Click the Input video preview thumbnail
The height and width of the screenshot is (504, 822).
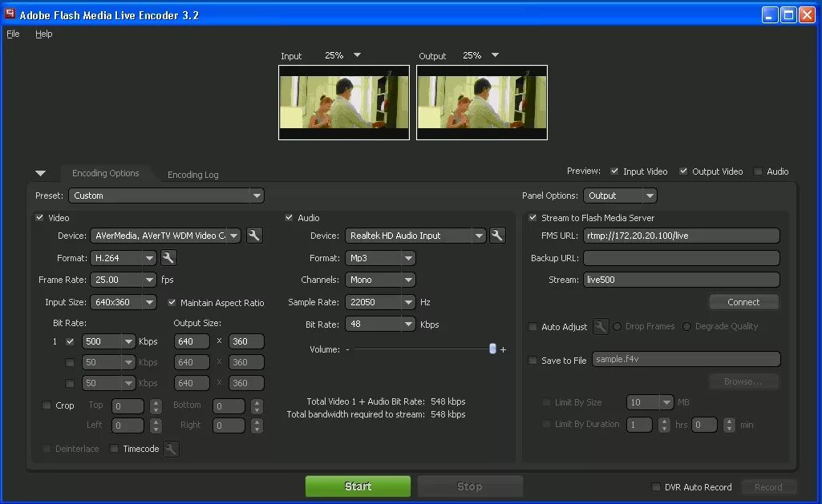[344, 103]
